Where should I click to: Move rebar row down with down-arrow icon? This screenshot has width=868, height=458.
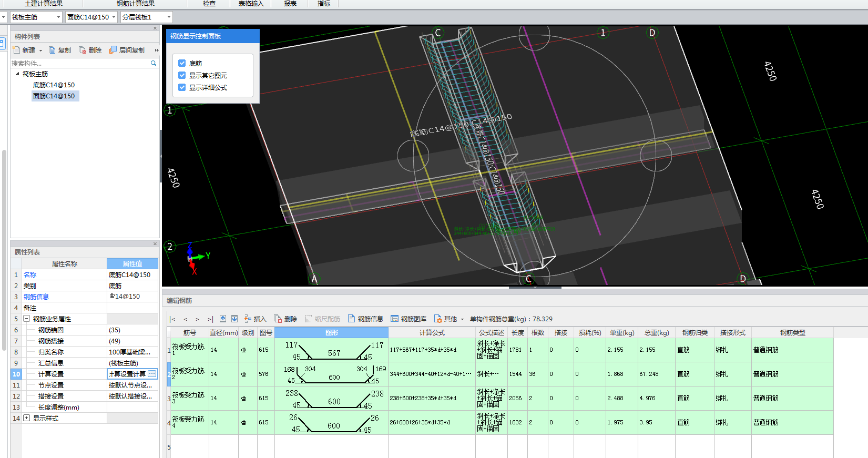pyautogui.click(x=234, y=319)
